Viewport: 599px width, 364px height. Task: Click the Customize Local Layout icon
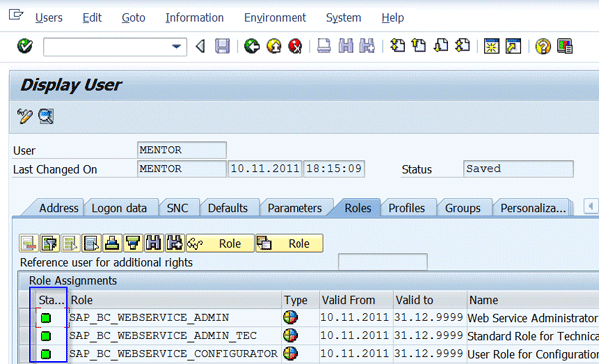(565, 46)
